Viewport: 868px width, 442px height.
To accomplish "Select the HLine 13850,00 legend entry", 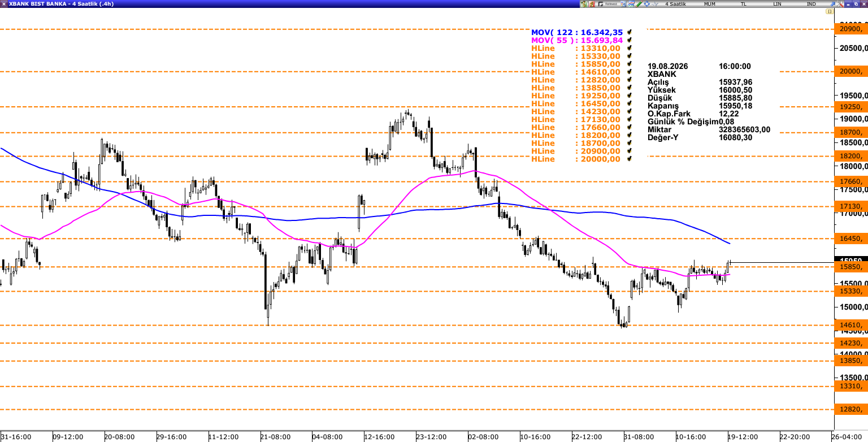I will point(576,88).
